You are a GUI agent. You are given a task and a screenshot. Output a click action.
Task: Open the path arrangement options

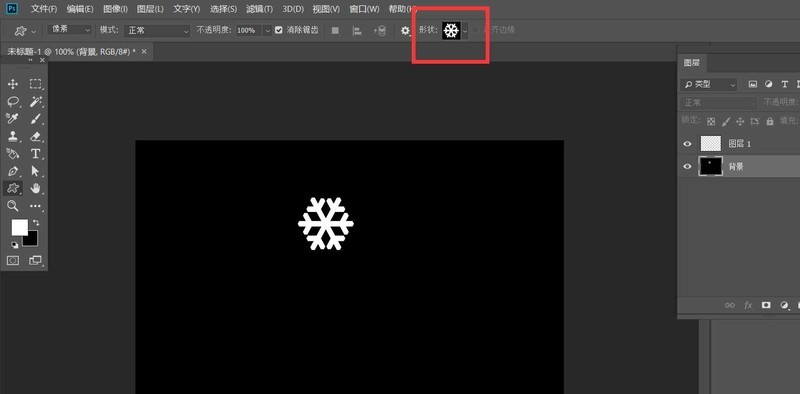(380, 31)
